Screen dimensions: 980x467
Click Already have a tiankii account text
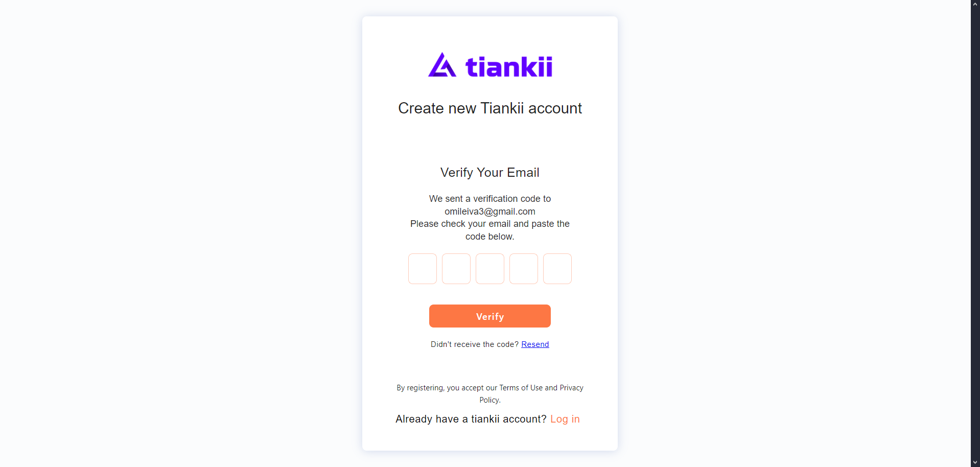point(471,419)
